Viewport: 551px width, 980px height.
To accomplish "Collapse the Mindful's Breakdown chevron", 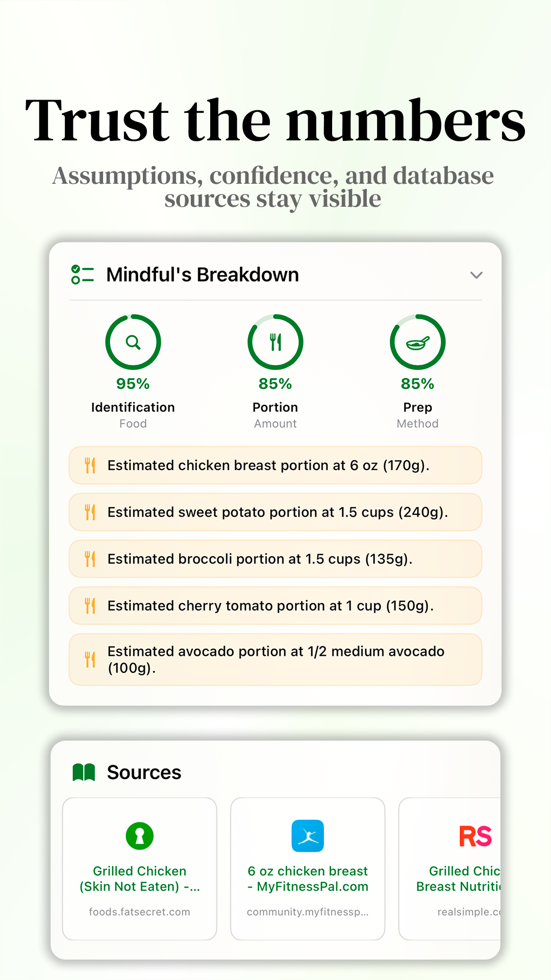I will click(x=476, y=275).
